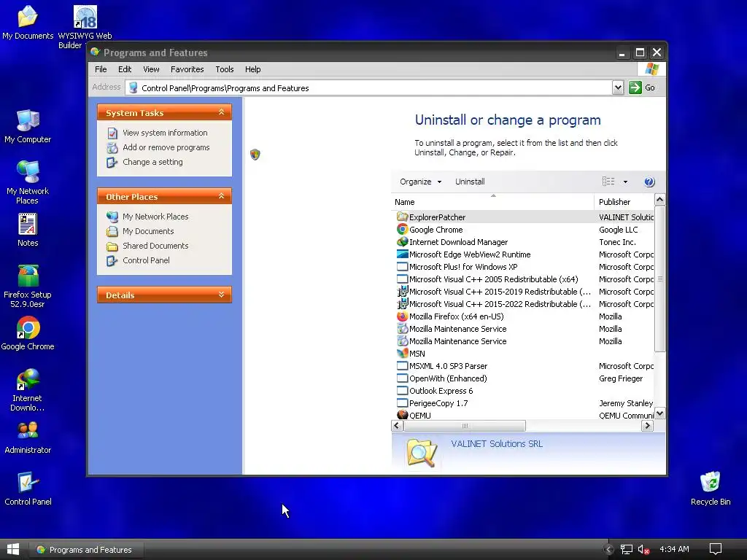The width and height of the screenshot is (747, 560).
Task: Click the Windows Start button
Action: pyautogui.click(x=13, y=550)
